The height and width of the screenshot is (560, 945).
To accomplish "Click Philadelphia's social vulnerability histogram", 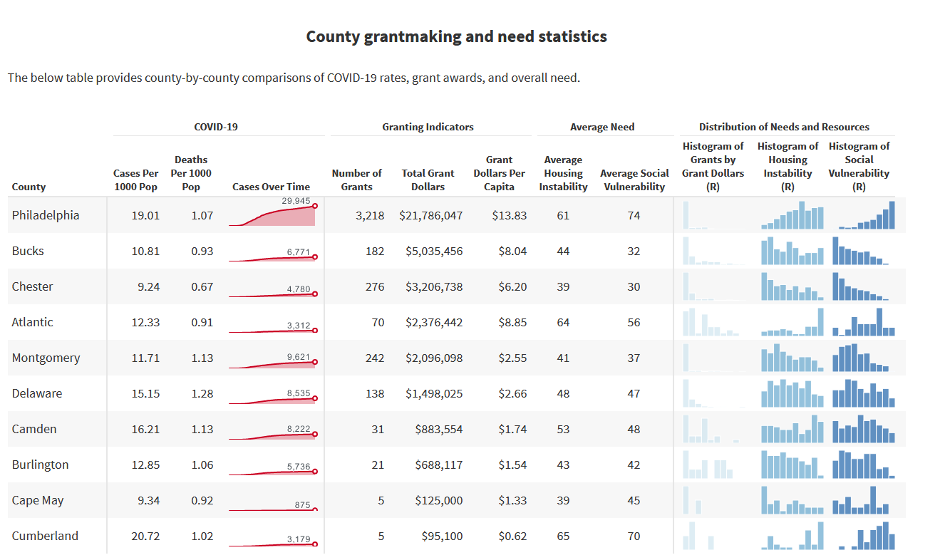I will [x=867, y=214].
